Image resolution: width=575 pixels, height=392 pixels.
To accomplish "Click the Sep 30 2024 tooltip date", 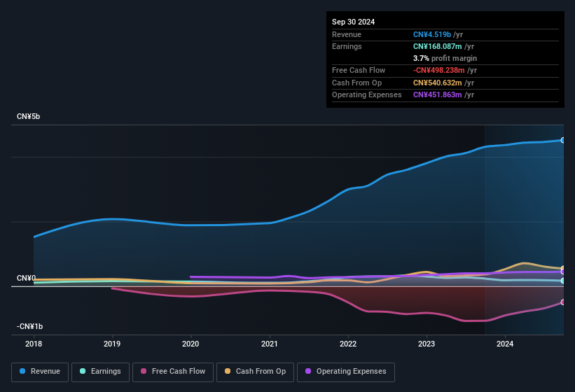I will click(353, 22).
